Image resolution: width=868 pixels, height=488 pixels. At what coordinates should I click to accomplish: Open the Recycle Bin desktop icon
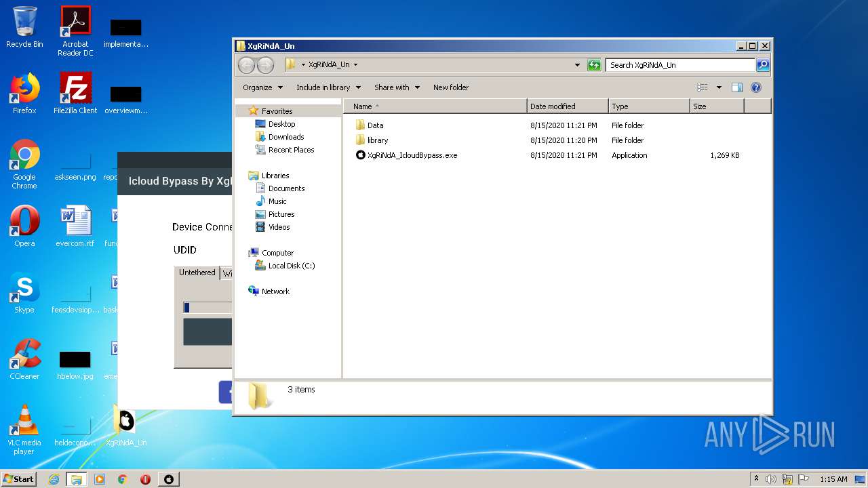coord(24,27)
